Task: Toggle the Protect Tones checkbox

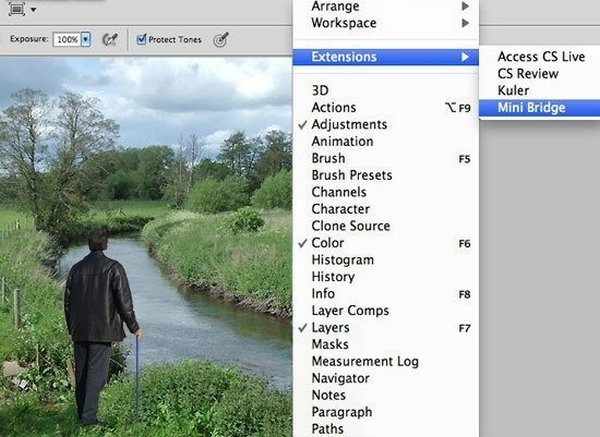Action: 141,39
